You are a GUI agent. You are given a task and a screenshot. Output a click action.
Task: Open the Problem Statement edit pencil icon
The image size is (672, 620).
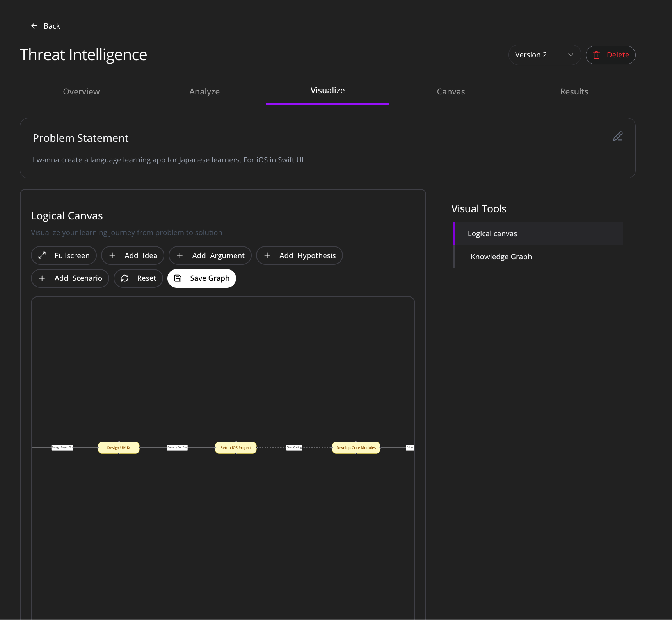coord(617,136)
